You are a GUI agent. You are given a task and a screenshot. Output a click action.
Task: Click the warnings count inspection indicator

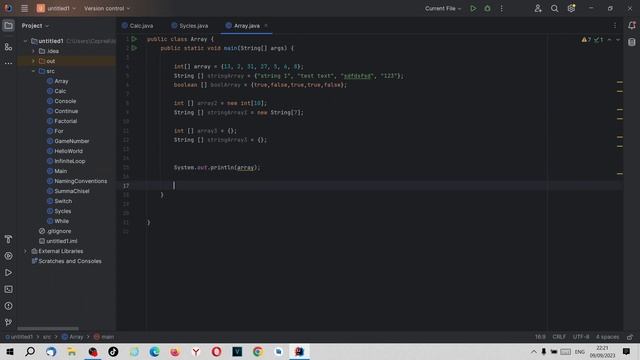(586, 40)
